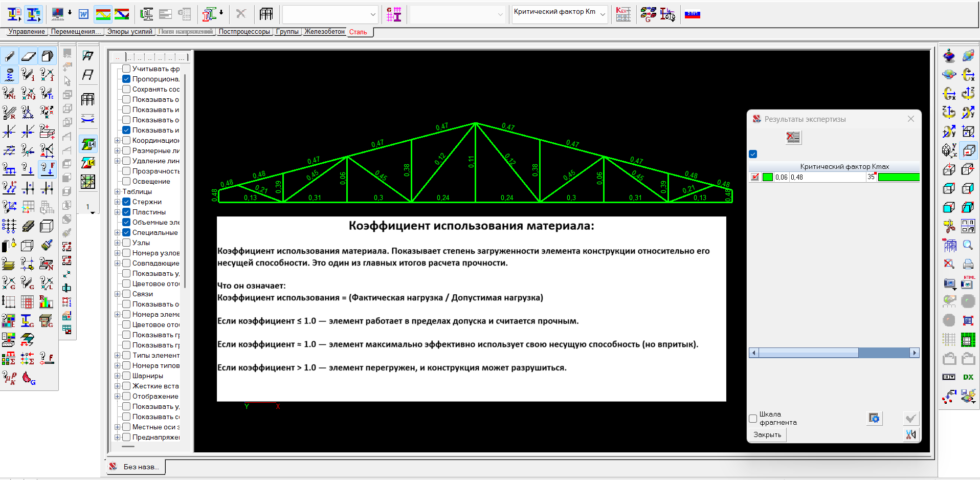Screen dimensions: 980x480
Task: Click the histogram chart icon in left toolbar
Action: click(47, 302)
